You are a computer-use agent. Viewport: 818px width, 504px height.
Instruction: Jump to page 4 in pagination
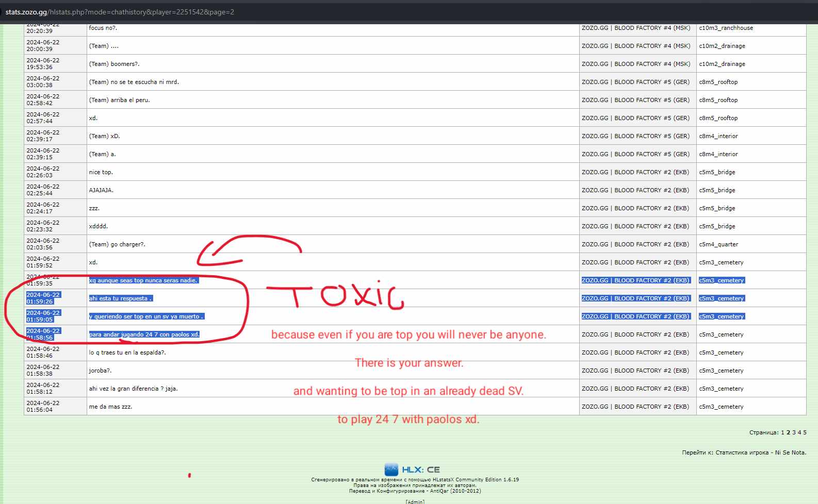(x=799, y=432)
